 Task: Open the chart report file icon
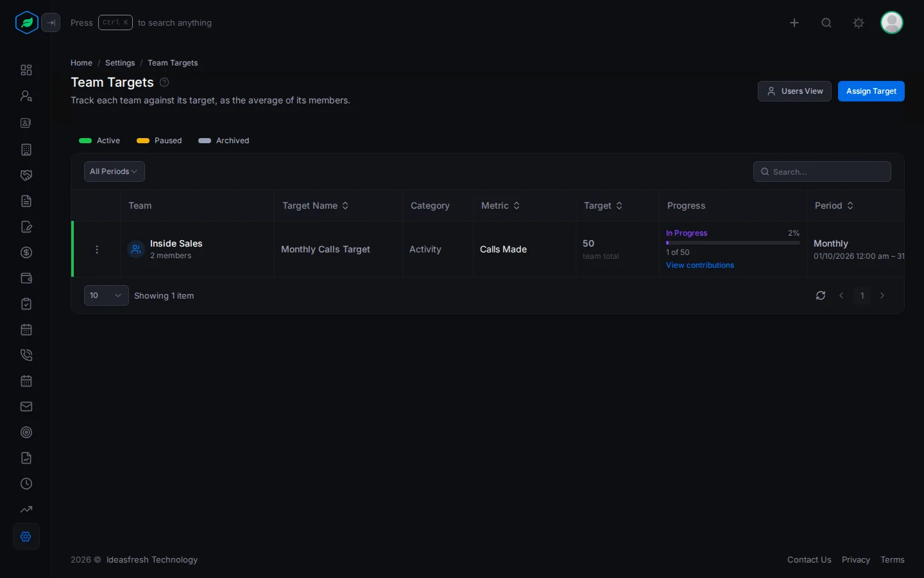tap(26, 458)
